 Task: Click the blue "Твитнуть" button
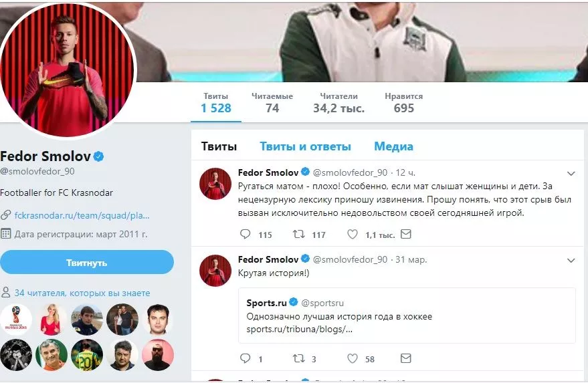(87, 263)
